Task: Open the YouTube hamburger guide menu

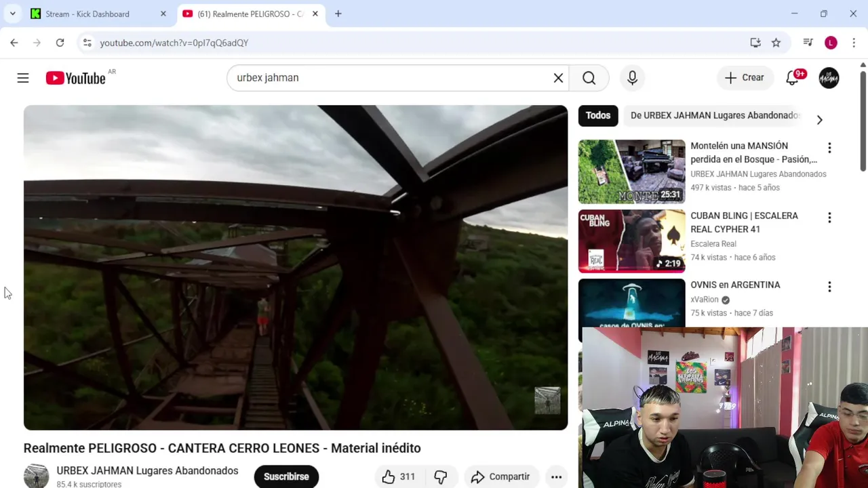Action: tap(23, 78)
